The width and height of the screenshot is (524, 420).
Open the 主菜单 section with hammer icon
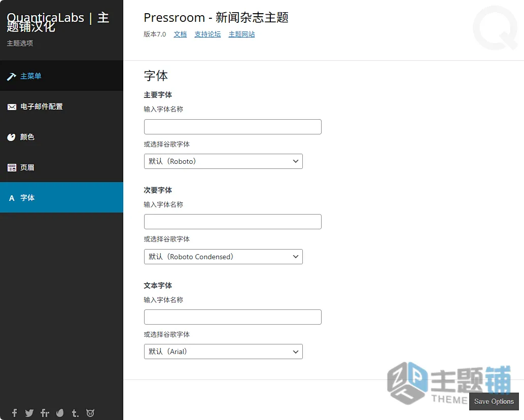(61, 76)
